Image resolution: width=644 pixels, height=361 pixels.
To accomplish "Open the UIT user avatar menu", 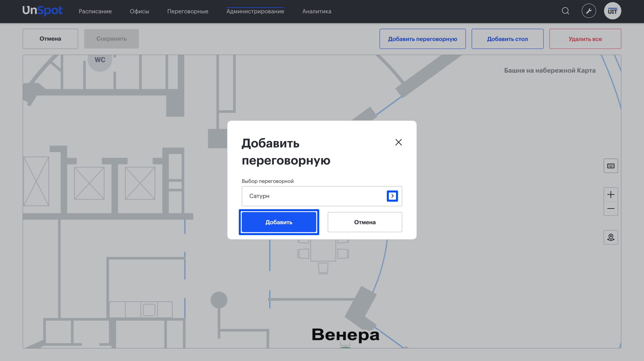I will click(612, 11).
